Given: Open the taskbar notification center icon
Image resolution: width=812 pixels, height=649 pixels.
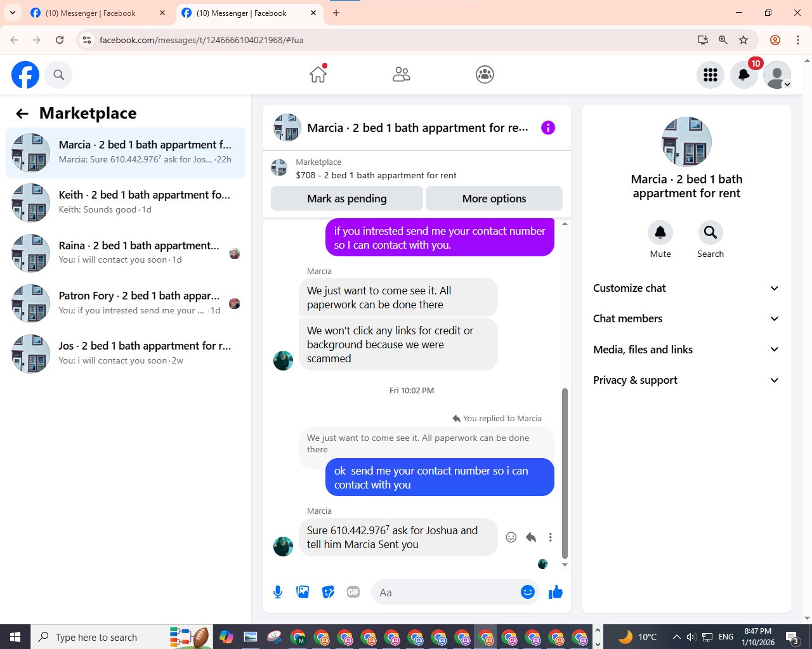Looking at the screenshot, I should click(792, 637).
